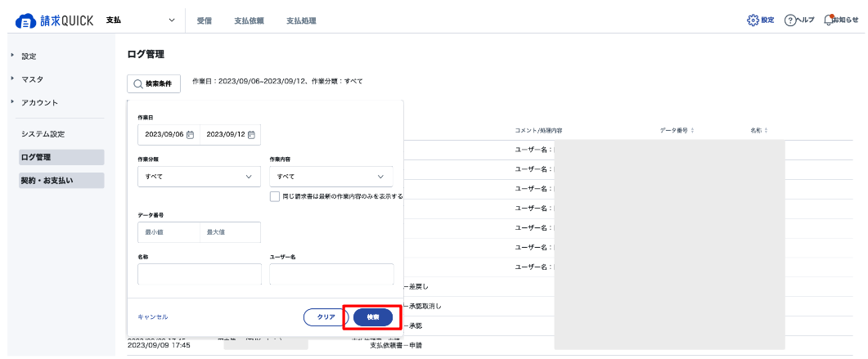Screen dimensions: 868x359
Task: Switch to the 支払依頼 tab
Action: 249,20
